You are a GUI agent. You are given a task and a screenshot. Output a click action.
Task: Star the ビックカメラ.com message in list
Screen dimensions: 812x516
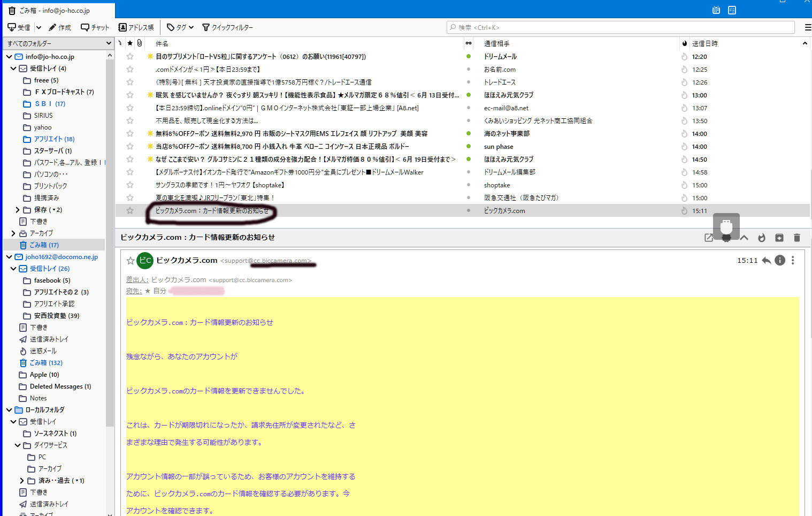click(x=130, y=211)
